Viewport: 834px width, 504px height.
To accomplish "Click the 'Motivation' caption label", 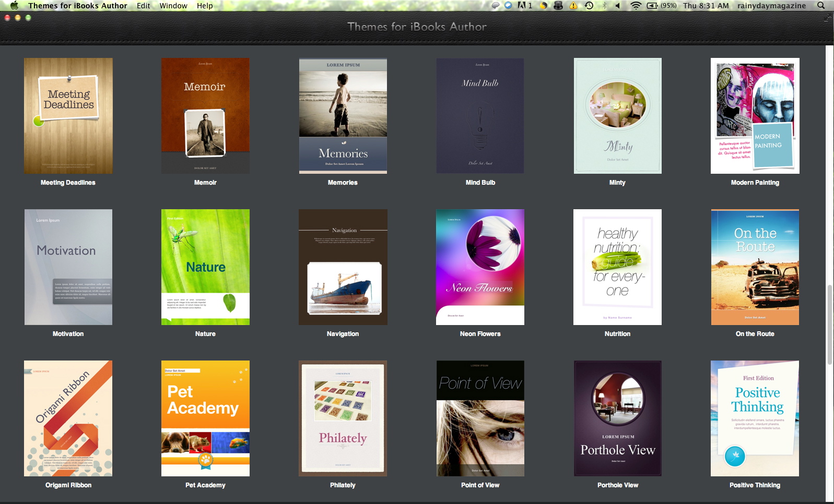I will coord(68,334).
